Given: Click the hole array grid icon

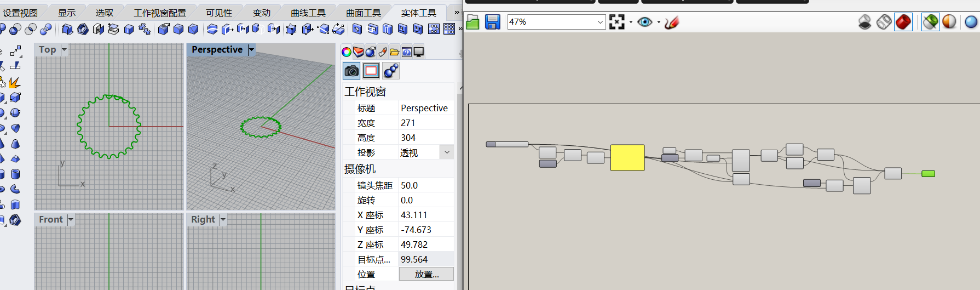Looking at the screenshot, I should coord(449,29).
